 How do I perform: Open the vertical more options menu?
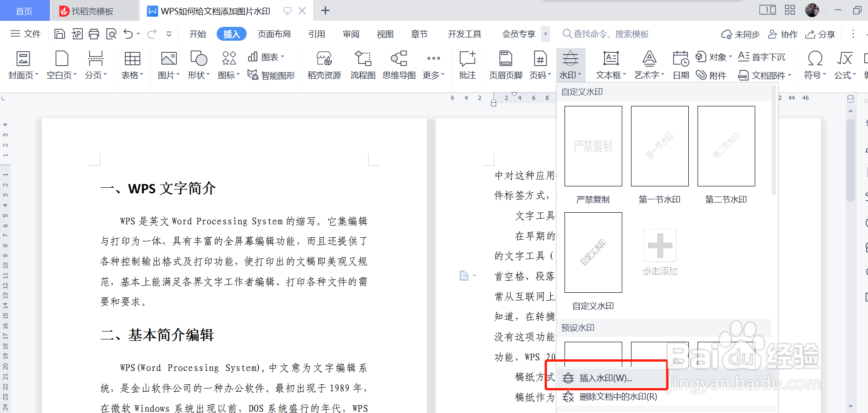point(853,34)
